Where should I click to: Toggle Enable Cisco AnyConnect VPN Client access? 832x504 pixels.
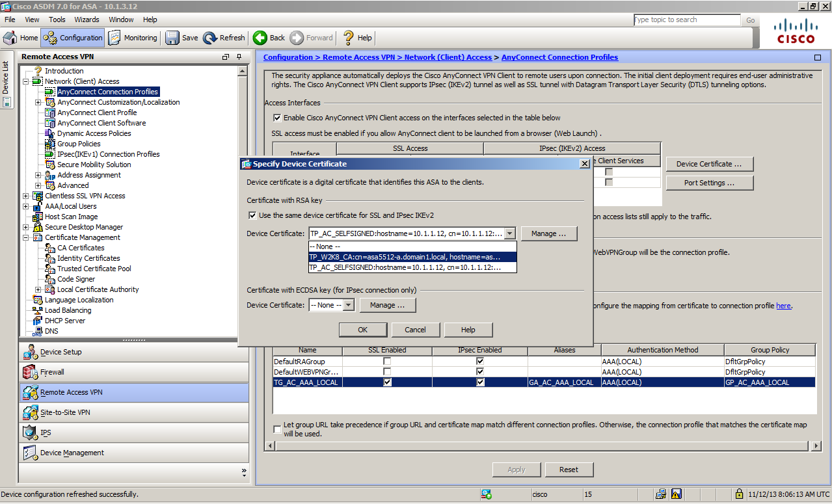pyautogui.click(x=278, y=118)
